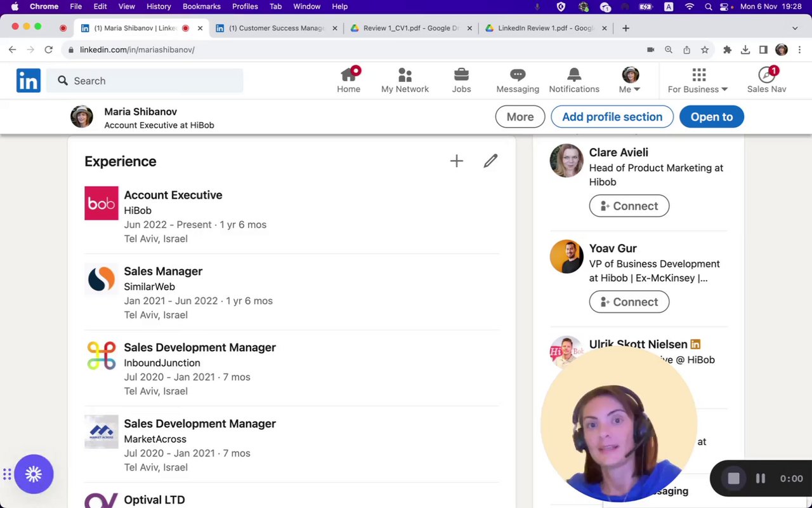Open a new browser tab
This screenshot has width=812, height=508.
pyautogui.click(x=625, y=28)
